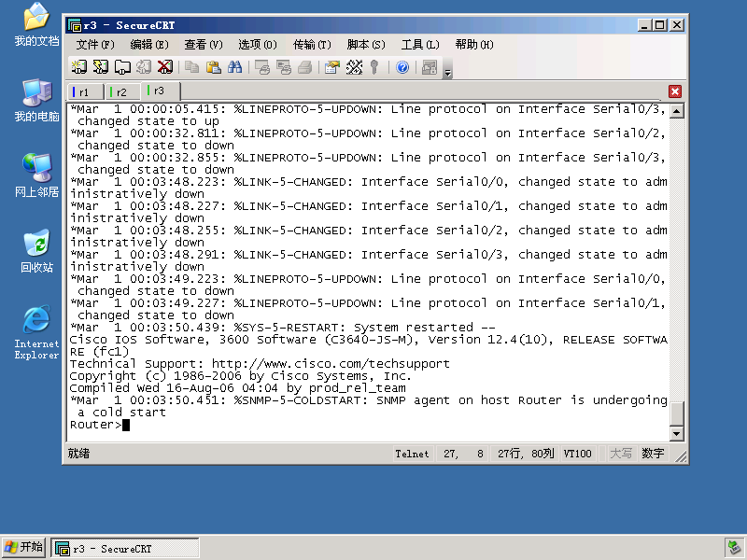Click the Find binoculars icon
The width and height of the screenshot is (747, 560).
(235, 67)
